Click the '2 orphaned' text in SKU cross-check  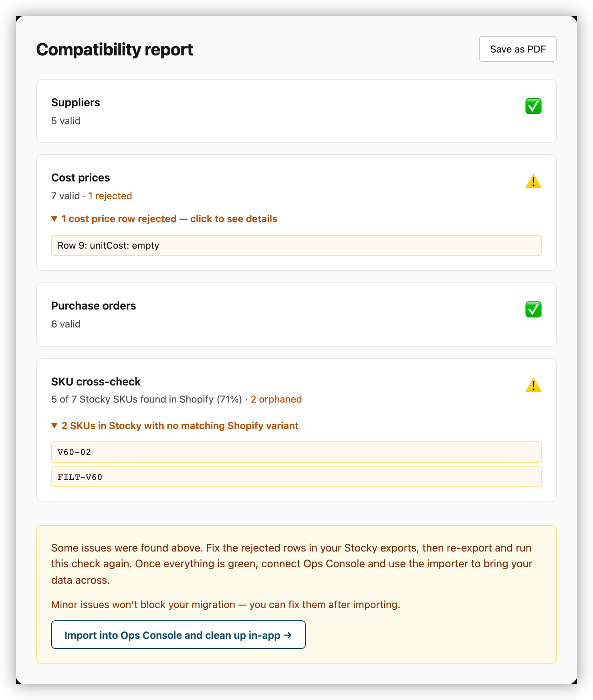pyautogui.click(x=276, y=399)
